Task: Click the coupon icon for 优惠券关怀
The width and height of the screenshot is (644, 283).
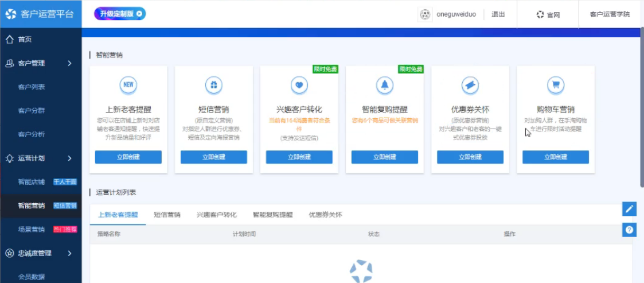Action: click(470, 85)
